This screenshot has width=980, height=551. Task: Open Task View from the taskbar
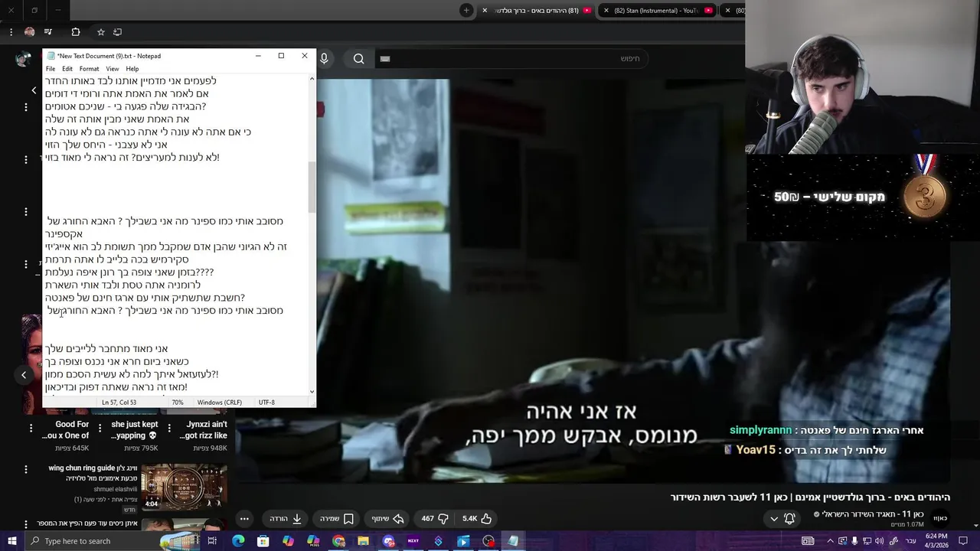click(212, 541)
